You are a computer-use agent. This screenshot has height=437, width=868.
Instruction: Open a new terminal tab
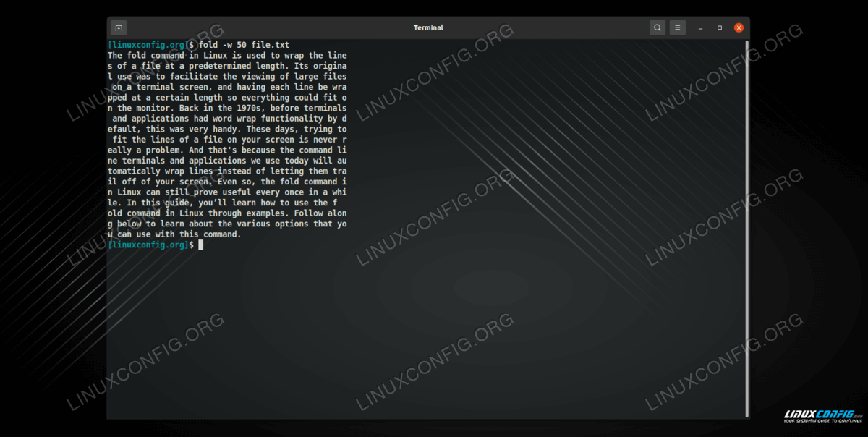coord(119,27)
